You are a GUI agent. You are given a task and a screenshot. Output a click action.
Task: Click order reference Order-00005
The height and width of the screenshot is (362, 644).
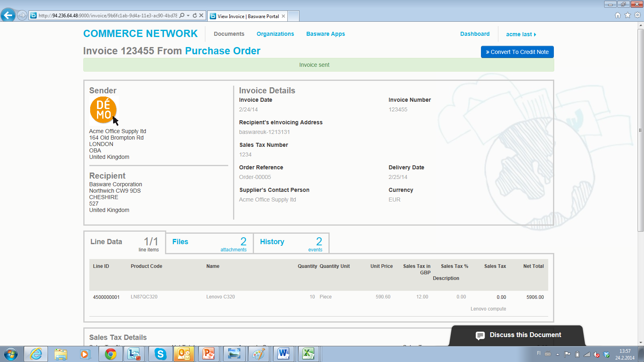(255, 177)
